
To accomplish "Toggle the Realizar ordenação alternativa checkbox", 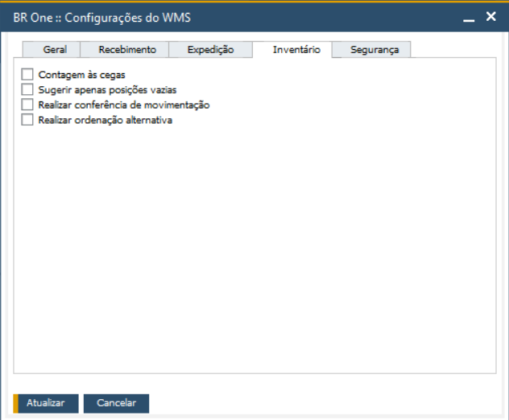I will coord(28,121).
